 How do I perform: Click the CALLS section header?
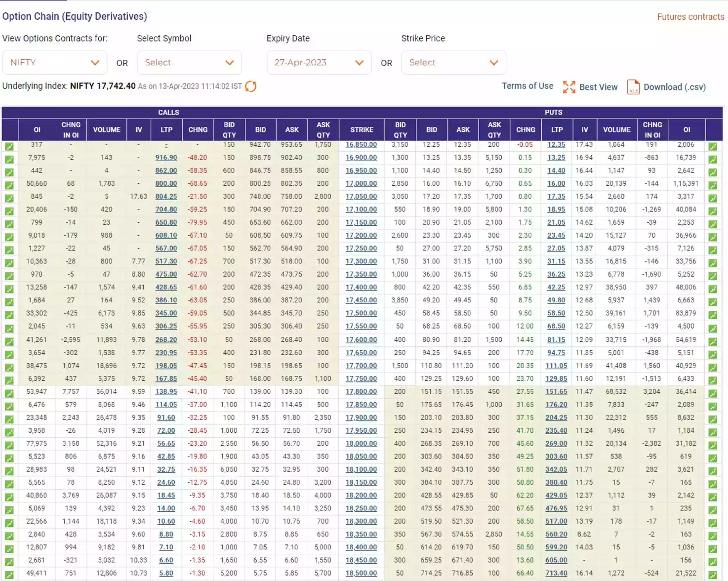coord(168,113)
